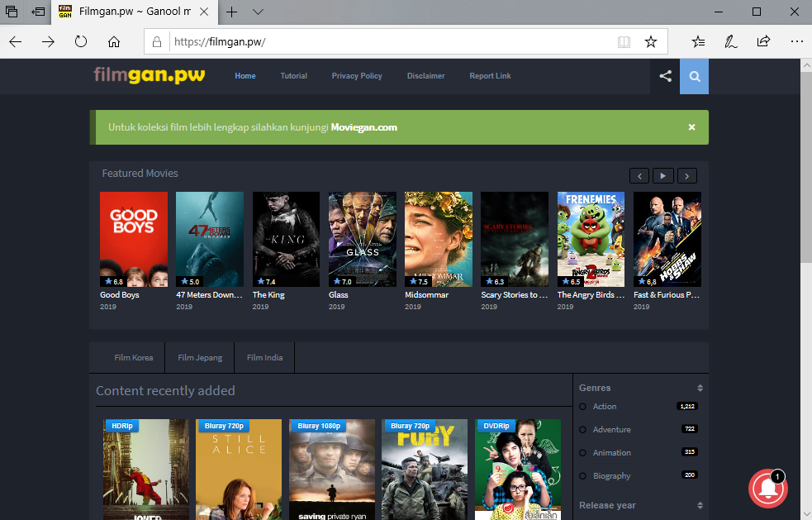Click the address bar URL field

pyautogui.click(x=393, y=42)
